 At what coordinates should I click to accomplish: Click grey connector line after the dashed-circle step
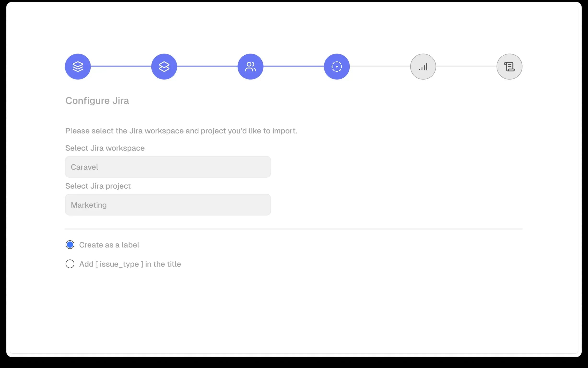[380, 66]
